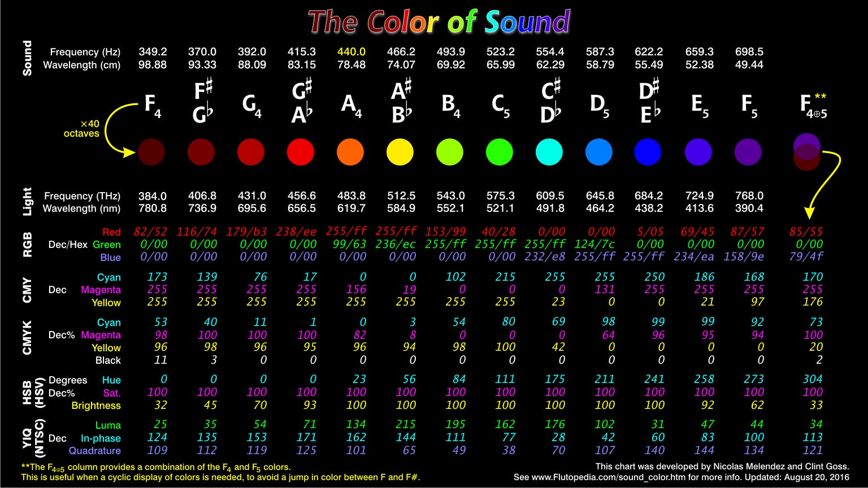868x488 pixels.
Task: Click the yellow circle under A♯/B♭
Action: [400, 152]
